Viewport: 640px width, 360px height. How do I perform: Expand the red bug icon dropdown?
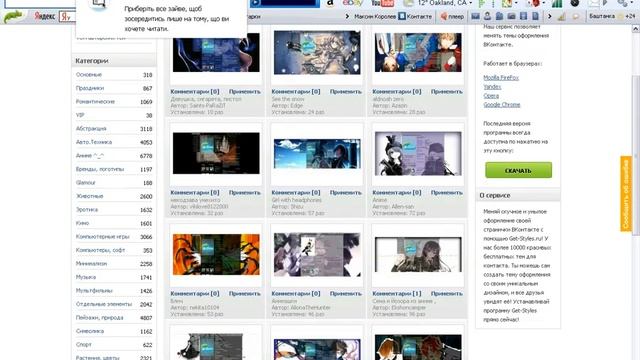coord(543,3)
